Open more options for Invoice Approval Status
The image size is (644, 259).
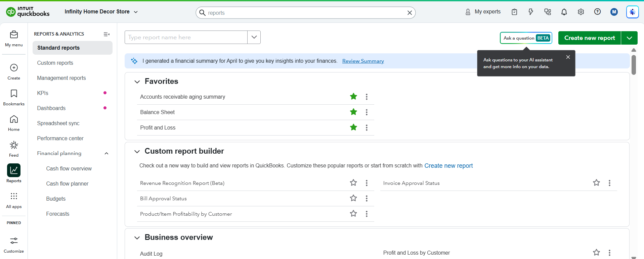point(609,183)
